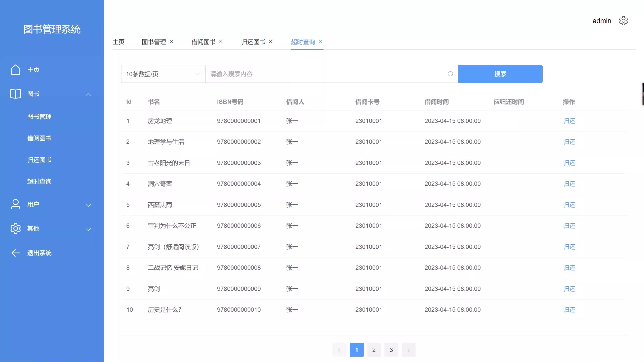Click the magnifier icon in the search box

[450, 74]
